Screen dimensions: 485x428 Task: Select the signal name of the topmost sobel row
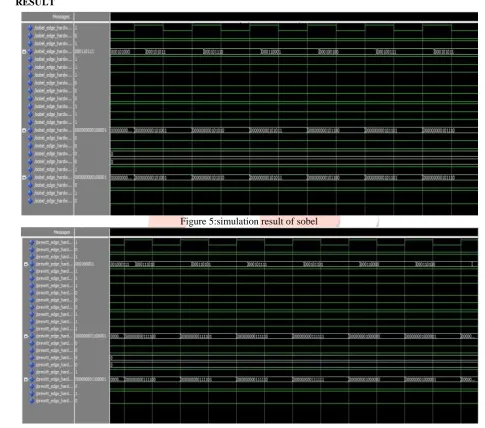click(53, 28)
